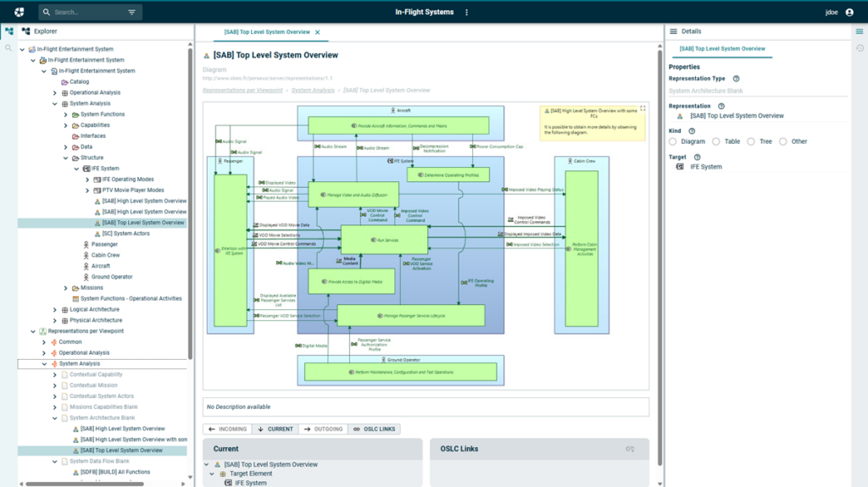
Task: Switch to the INCOMING tab
Action: coord(228,429)
